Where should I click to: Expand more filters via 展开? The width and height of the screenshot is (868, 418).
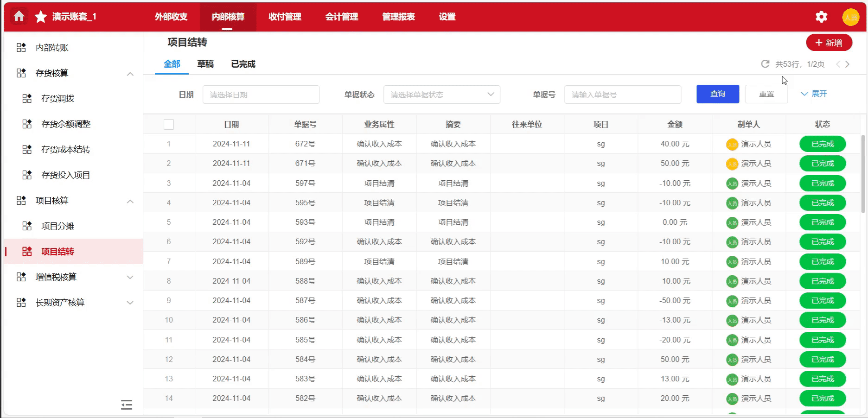click(814, 94)
